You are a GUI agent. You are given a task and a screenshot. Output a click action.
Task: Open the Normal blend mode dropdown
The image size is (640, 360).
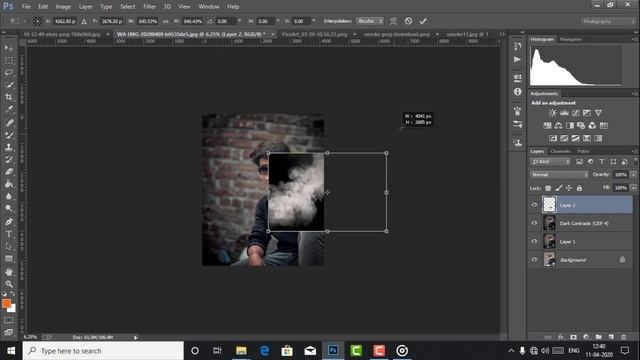tap(559, 175)
